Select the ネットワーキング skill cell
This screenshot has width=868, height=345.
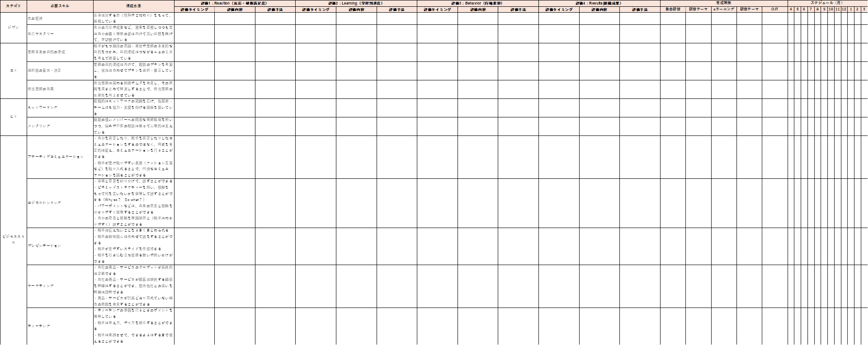[60, 107]
